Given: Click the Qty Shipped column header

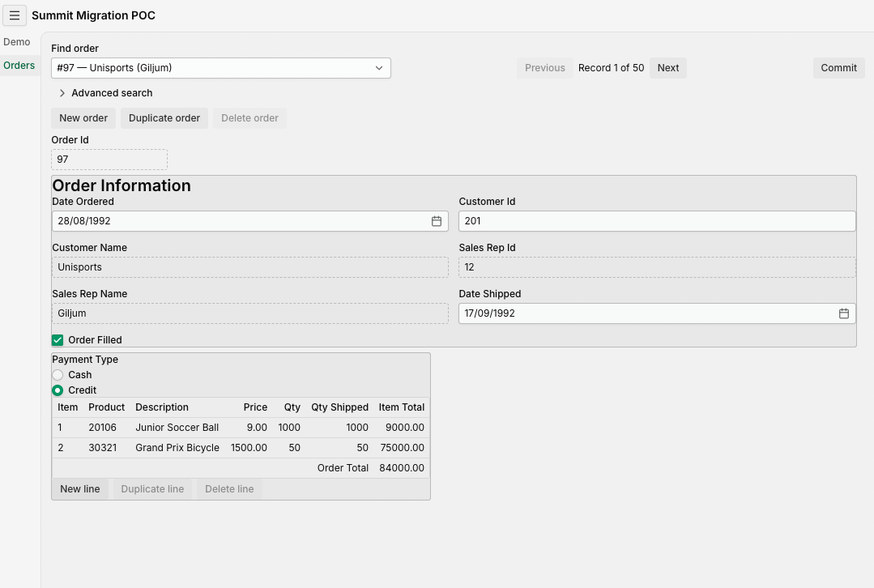Looking at the screenshot, I should click(339, 407).
